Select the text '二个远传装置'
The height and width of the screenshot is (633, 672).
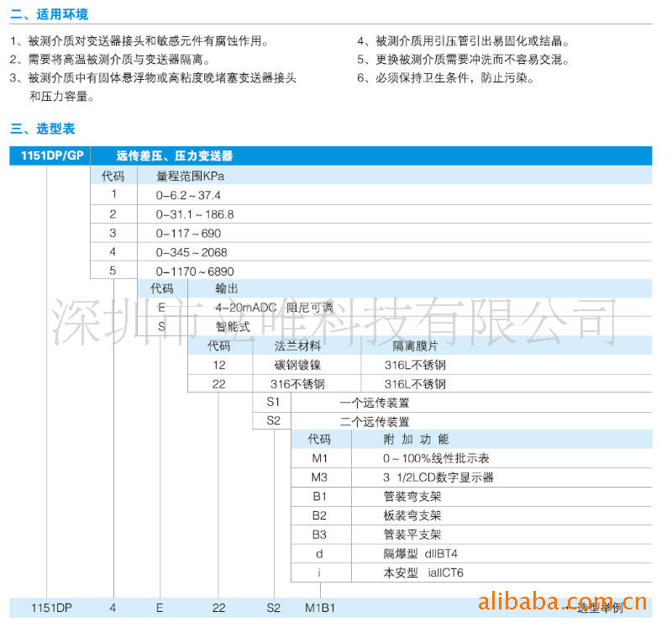[375, 422]
